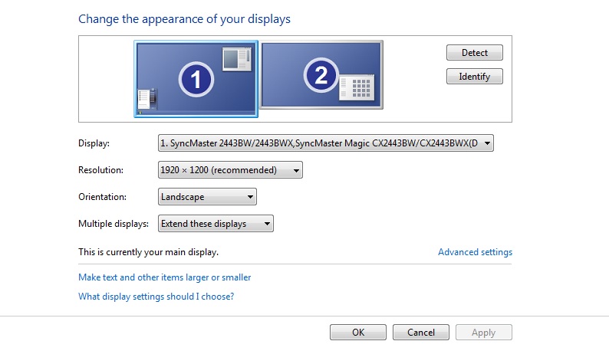Click the number 2 circle badge
Viewport: 609px width, 364px height.
point(321,75)
